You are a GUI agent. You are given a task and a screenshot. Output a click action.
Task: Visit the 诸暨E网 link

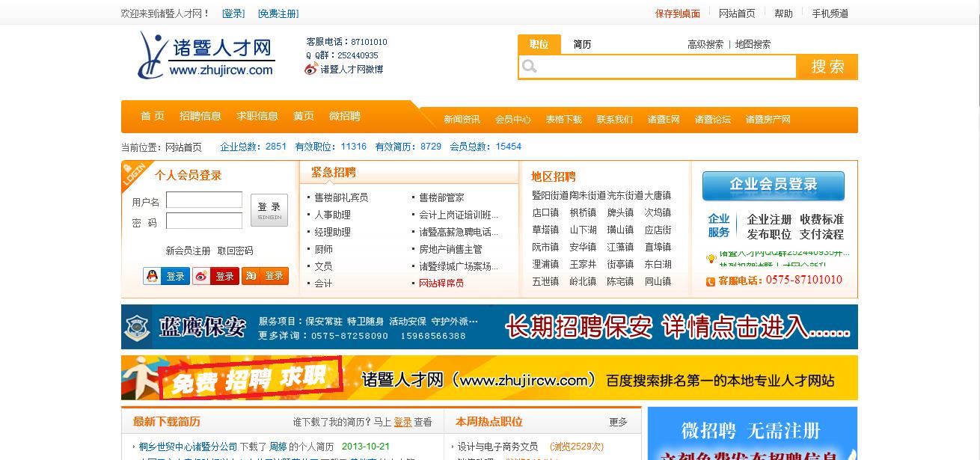click(664, 120)
